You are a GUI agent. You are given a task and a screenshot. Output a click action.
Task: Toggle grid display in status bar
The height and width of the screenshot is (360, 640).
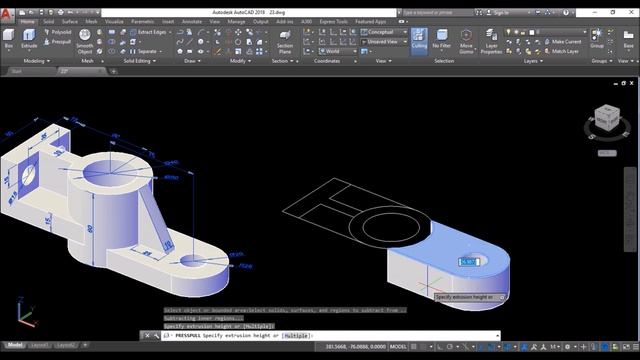tap(414, 347)
